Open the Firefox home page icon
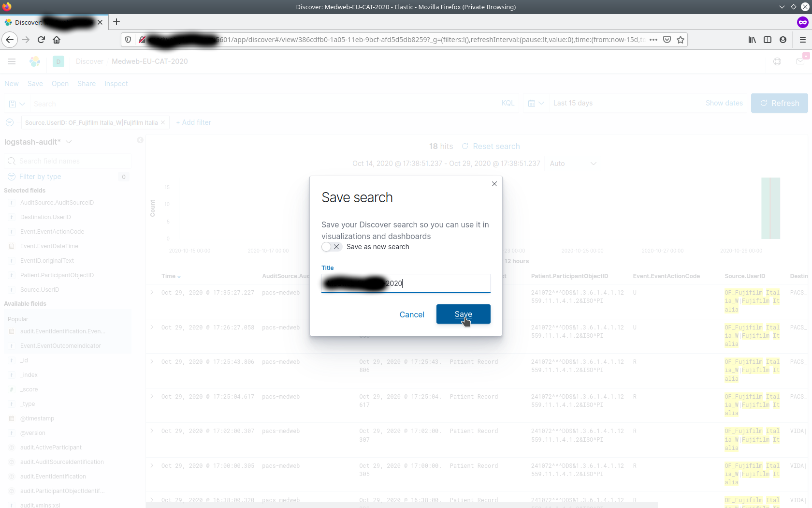The image size is (812, 508). [57, 40]
